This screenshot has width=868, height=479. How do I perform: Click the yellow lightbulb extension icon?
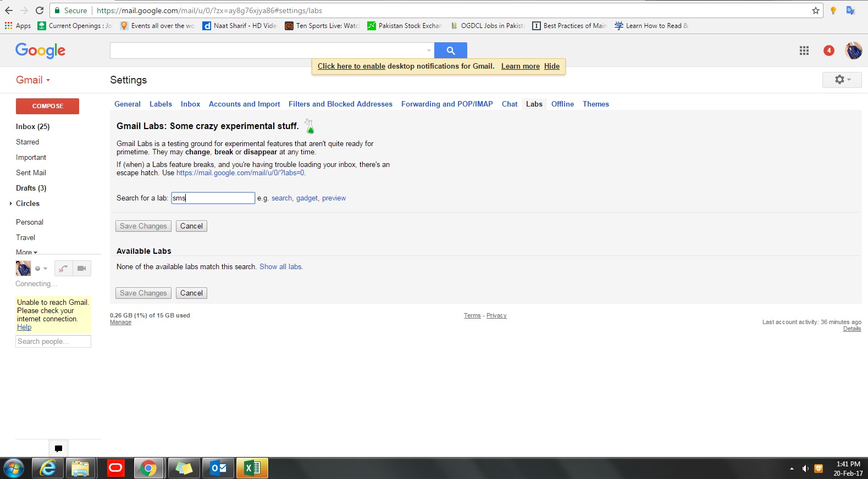833,10
